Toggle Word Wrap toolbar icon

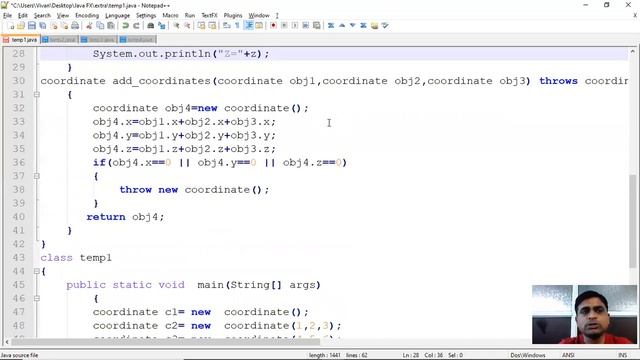pyautogui.click(x=227, y=26)
